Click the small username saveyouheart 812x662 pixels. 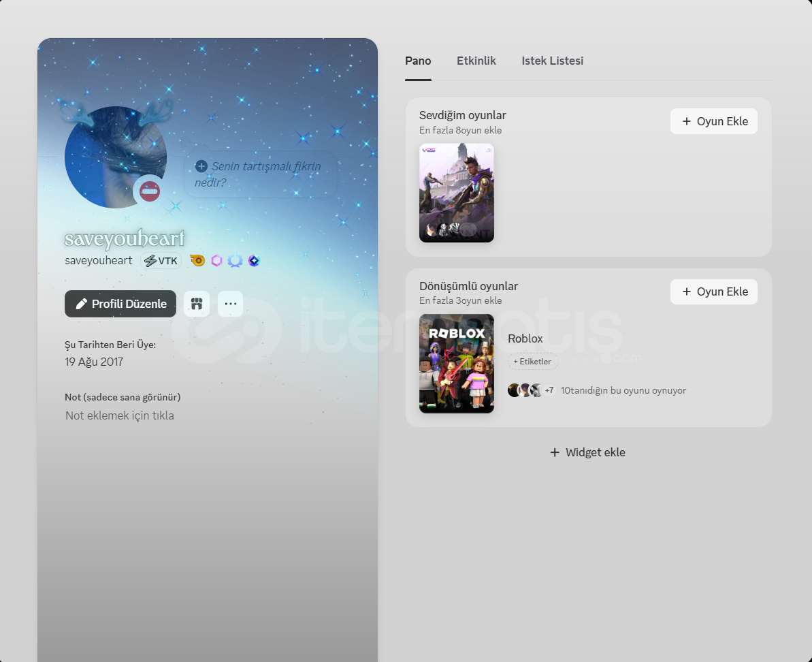(x=99, y=261)
